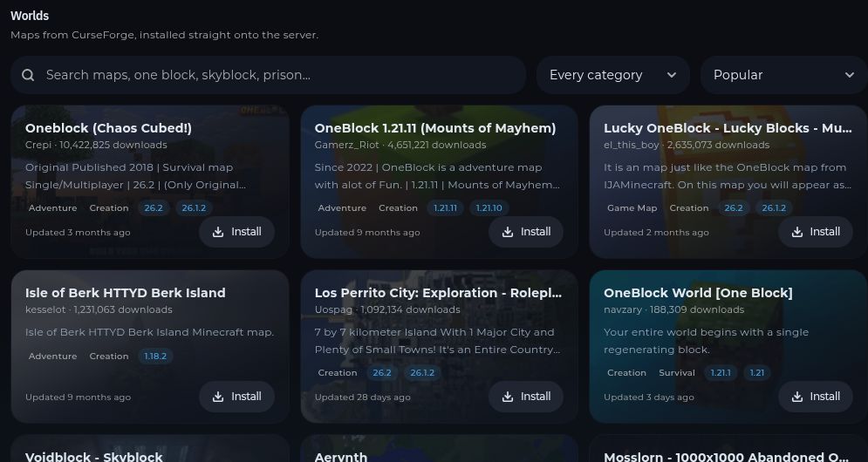Click the chevron on Popular sort selector
Image resolution: width=868 pixels, height=462 pixels.
(x=850, y=75)
